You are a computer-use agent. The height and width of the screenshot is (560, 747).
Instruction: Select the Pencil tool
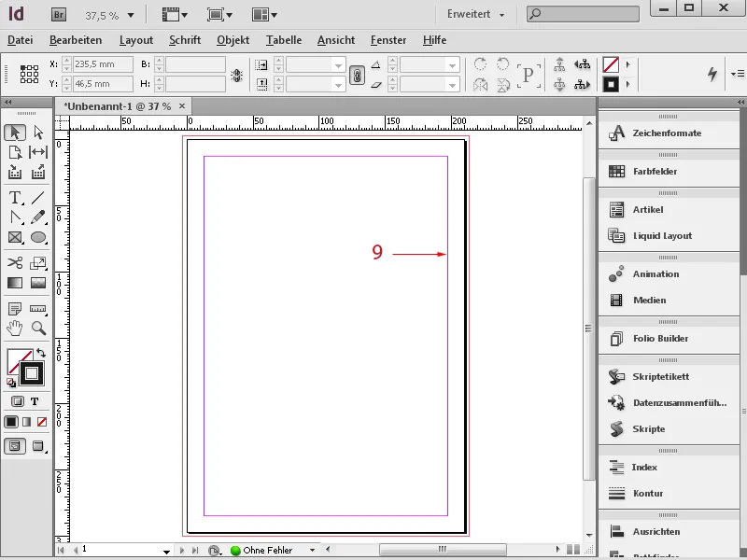[38, 217]
